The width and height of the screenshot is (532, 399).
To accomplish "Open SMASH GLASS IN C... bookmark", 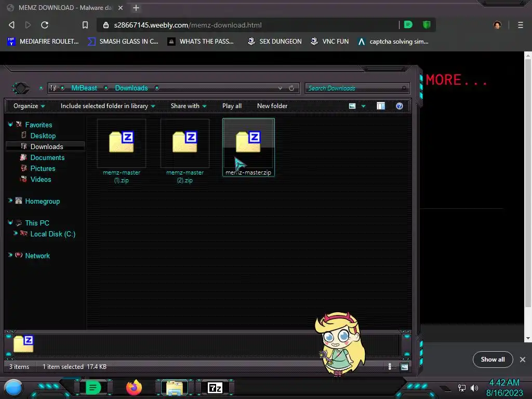I will tap(123, 42).
